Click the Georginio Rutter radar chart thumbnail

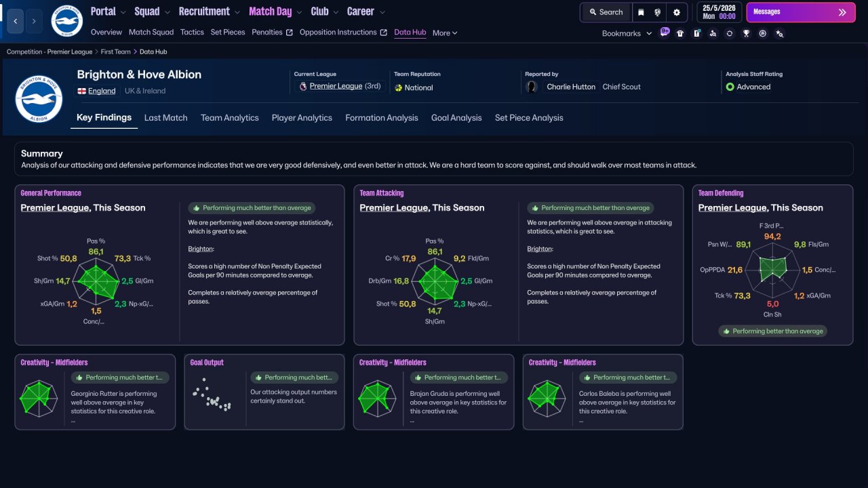(40, 399)
